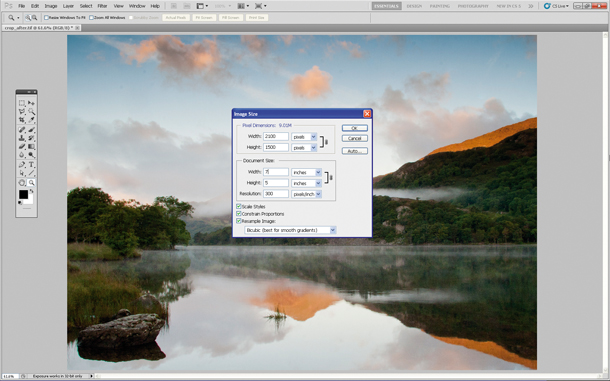This screenshot has width=610, height=381.
Task: Open the Resolution pixels/inch units dropdown
Action: [307, 194]
